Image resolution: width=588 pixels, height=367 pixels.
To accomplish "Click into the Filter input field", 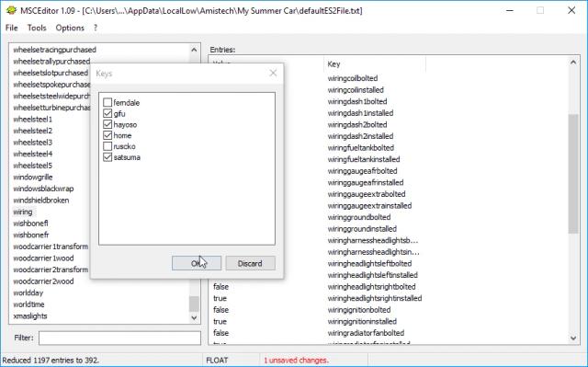I will (119, 338).
